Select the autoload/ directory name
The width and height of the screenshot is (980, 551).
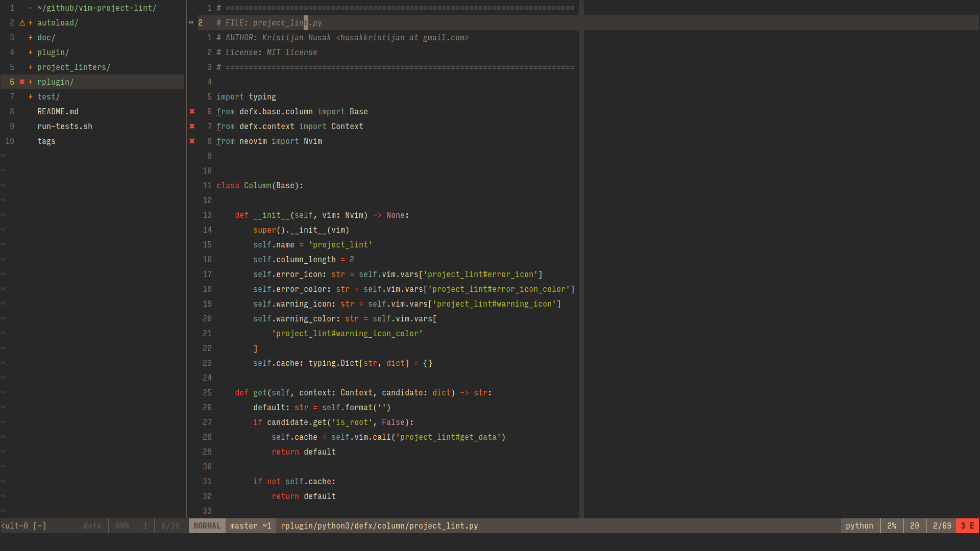pos(58,23)
